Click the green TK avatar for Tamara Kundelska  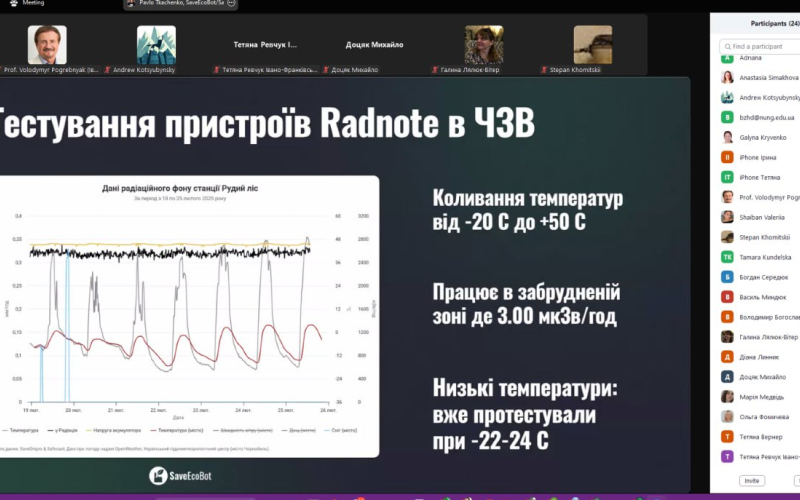tap(727, 257)
